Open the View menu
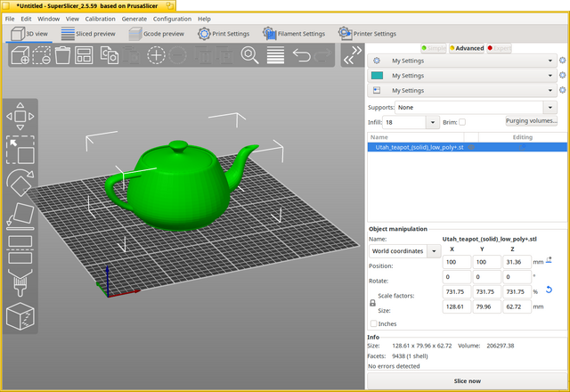 pyautogui.click(x=72, y=19)
